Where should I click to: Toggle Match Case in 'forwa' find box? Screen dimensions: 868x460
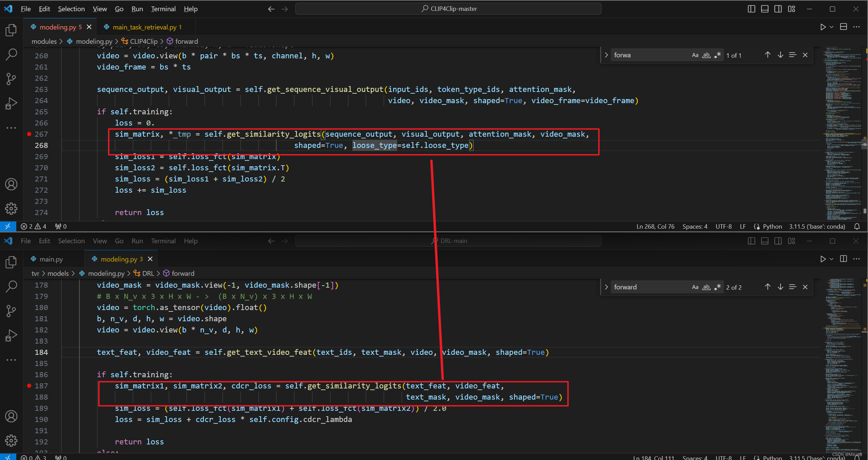click(695, 55)
